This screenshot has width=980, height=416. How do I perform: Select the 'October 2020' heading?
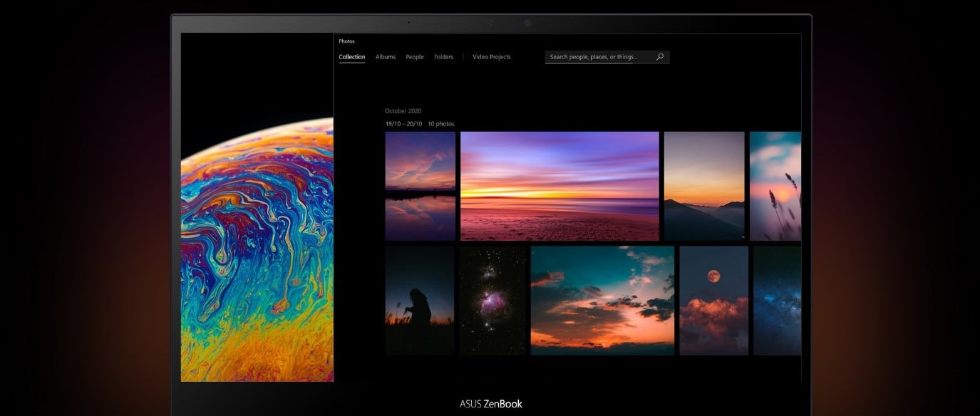pos(403,111)
